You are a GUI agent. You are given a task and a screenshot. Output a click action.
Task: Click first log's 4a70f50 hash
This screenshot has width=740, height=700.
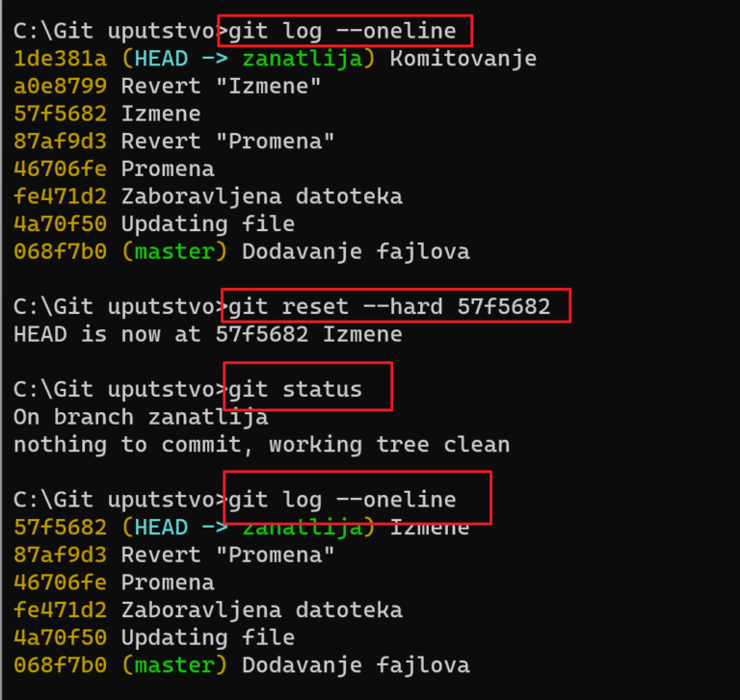pyautogui.click(x=61, y=224)
